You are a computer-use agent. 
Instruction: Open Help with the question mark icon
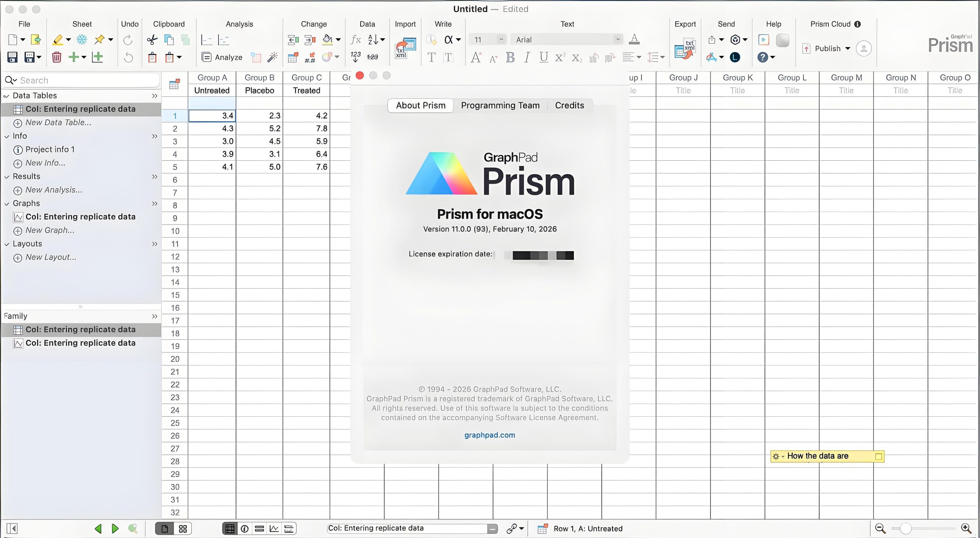[x=763, y=57]
